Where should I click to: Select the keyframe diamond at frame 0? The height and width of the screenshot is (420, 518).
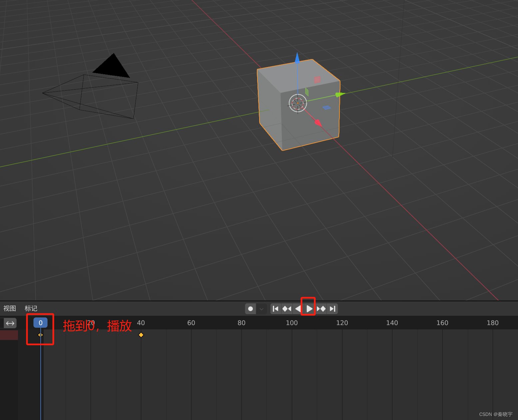(41, 335)
